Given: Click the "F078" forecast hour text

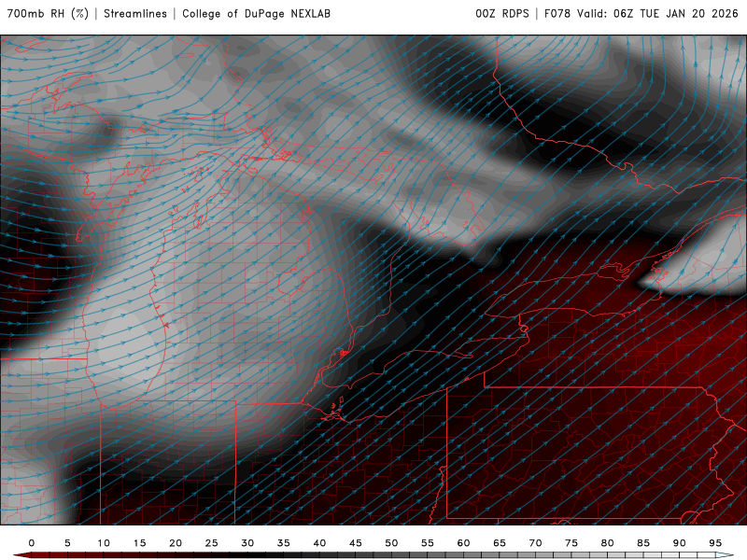Looking at the screenshot, I should pyautogui.click(x=557, y=14).
